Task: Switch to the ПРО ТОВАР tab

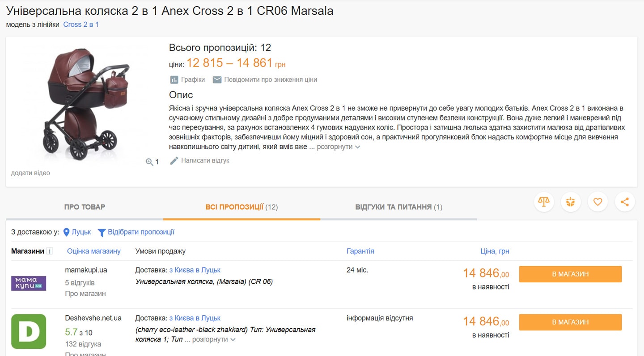Action: coord(85,207)
